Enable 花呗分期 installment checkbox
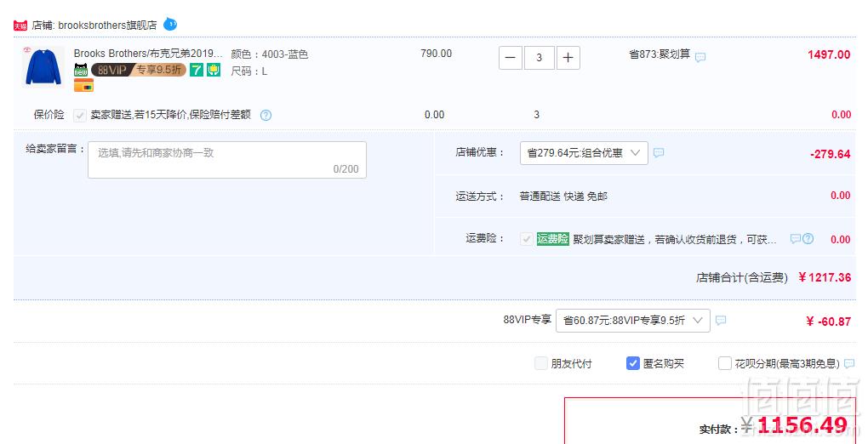The height and width of the screenshot is (444, 868). [x=725, y=363]
